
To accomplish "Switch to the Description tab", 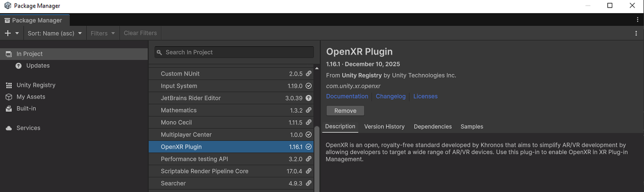I will 340,126.
